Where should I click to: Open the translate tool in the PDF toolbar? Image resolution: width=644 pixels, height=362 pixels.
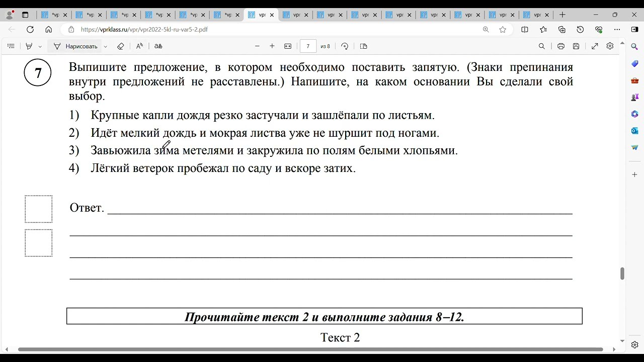click(x=158, y=46)
